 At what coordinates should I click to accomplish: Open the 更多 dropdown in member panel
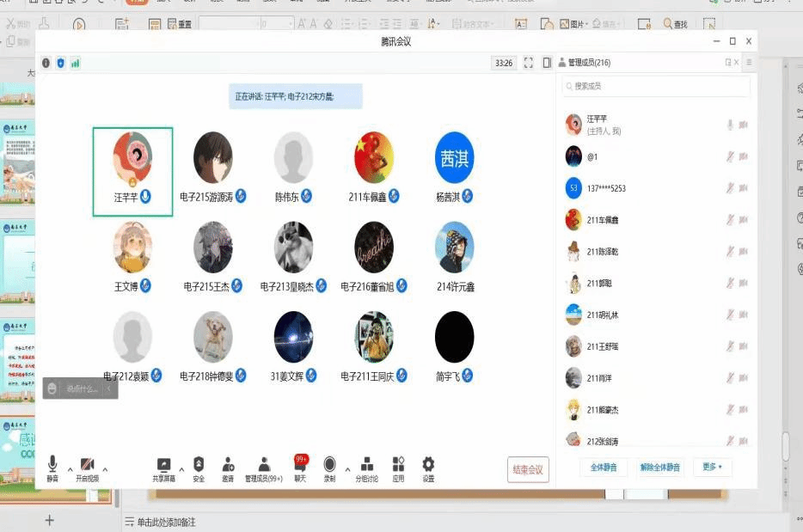point(712,468)
